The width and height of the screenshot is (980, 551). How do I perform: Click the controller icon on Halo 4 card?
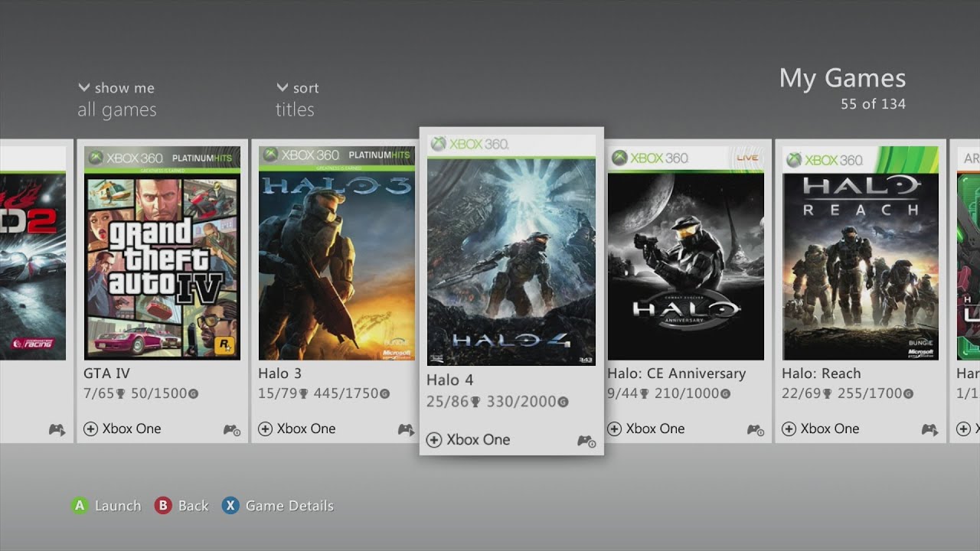[x=587, y=442]
